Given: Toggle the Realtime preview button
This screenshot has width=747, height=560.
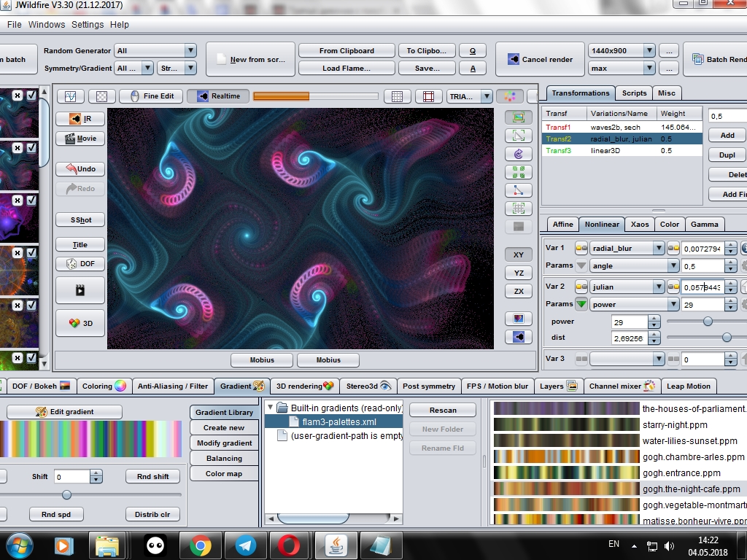Looking at the screenshot, I should [219, 96].
